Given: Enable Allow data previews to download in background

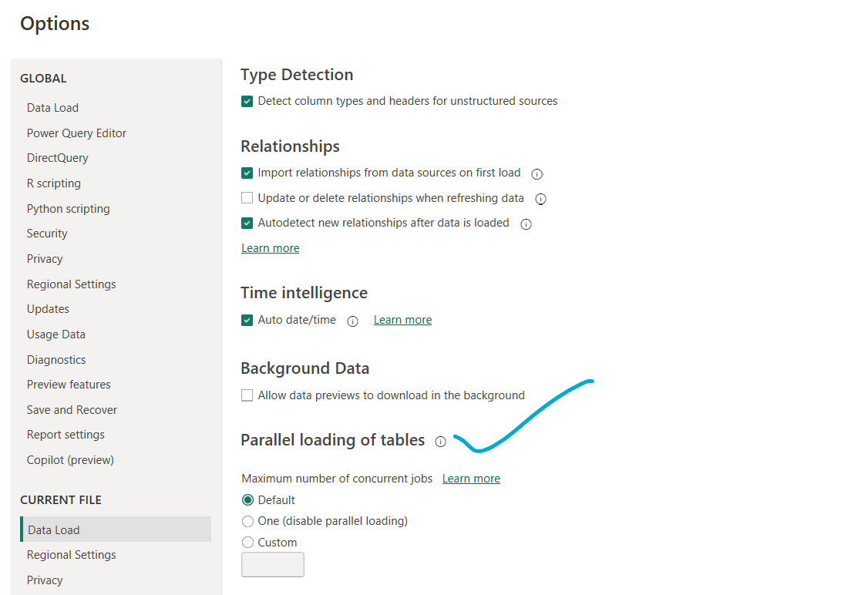Looking at the screenshot, I should tap(247, 395).
